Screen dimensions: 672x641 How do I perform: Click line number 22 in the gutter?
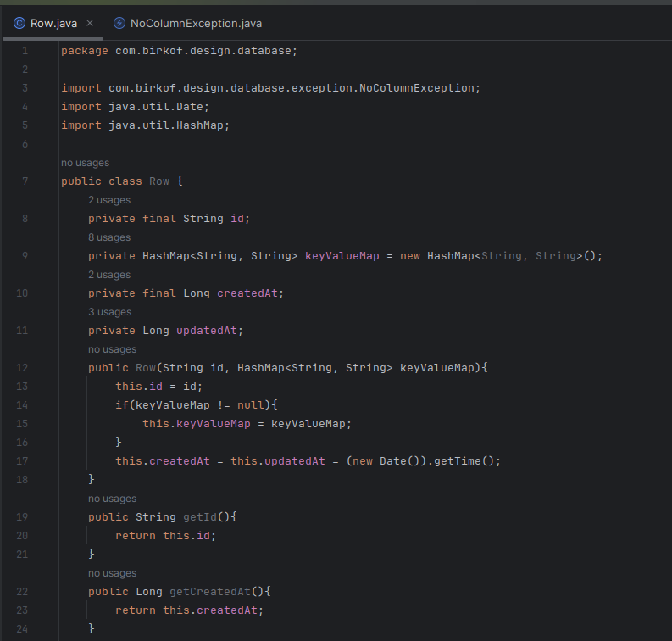click(22, 592)
